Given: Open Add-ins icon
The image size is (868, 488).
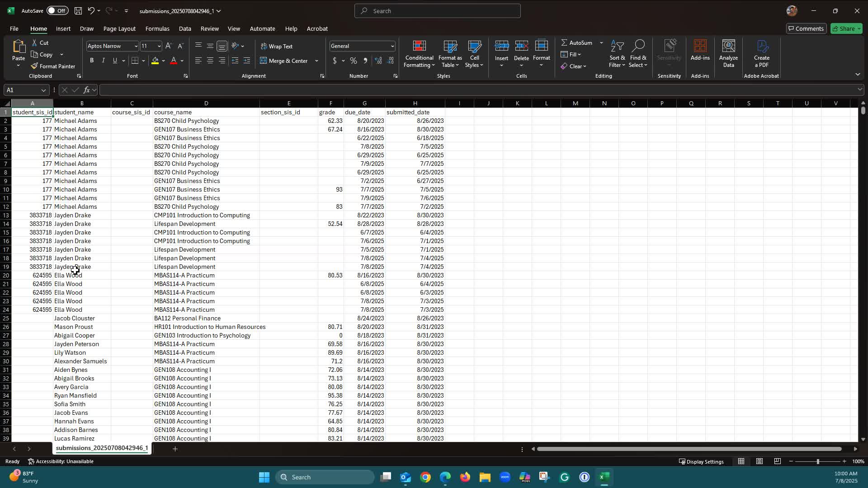Looking at the screenshot, I should 700,50.
